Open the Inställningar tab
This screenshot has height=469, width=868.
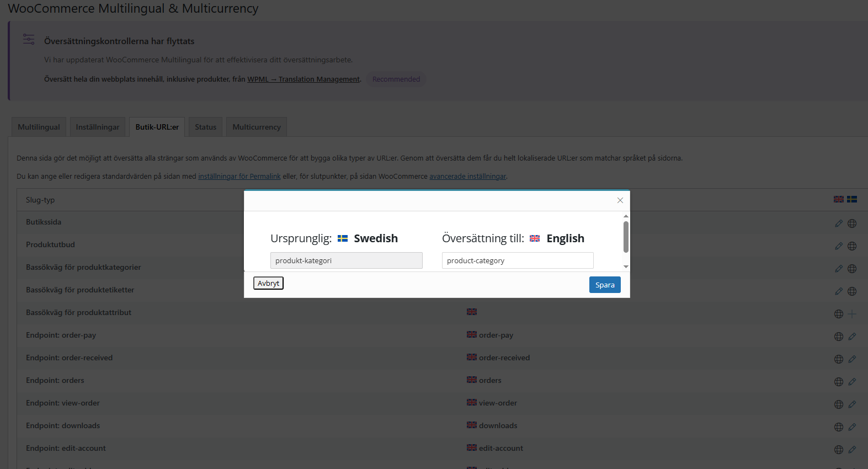point(98,127)
